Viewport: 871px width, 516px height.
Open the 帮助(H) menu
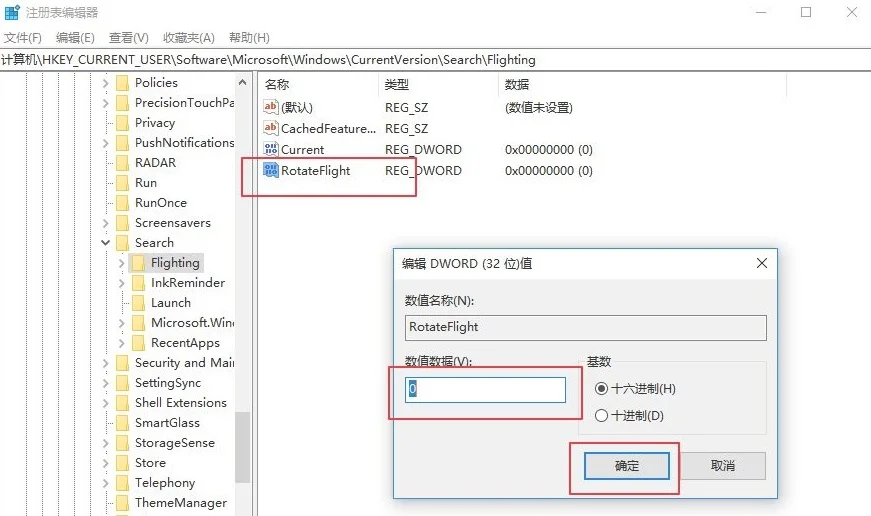point(249,37)
